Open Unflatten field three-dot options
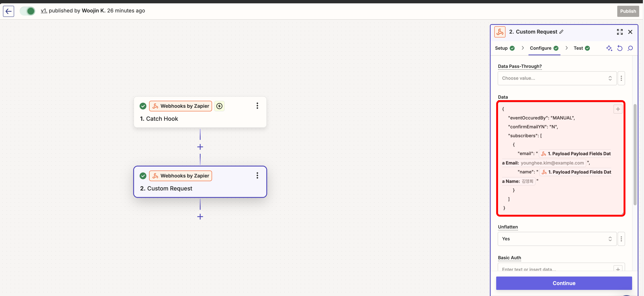Viewport: 644px width, 296px height. [621, 239]
